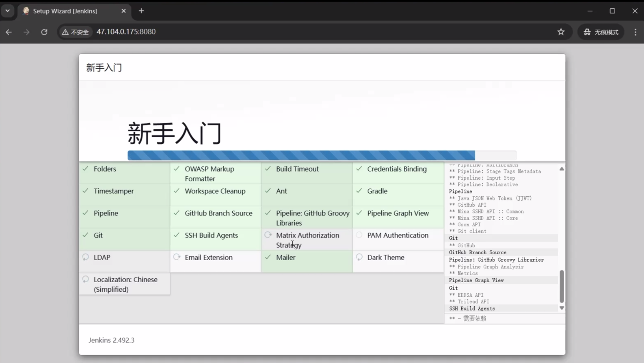Click the Localization: Chinese (Simplified) spinner icon
This screenshot has height=363, width=644.
86,279
